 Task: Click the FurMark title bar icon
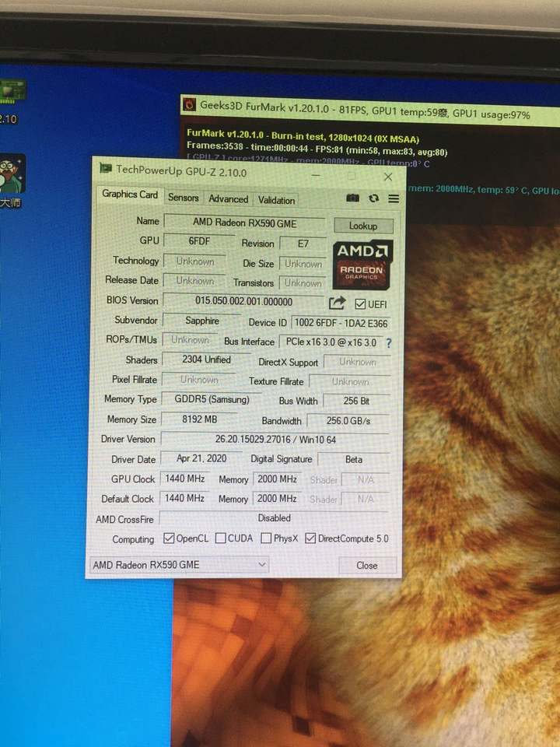click(190, 103)
